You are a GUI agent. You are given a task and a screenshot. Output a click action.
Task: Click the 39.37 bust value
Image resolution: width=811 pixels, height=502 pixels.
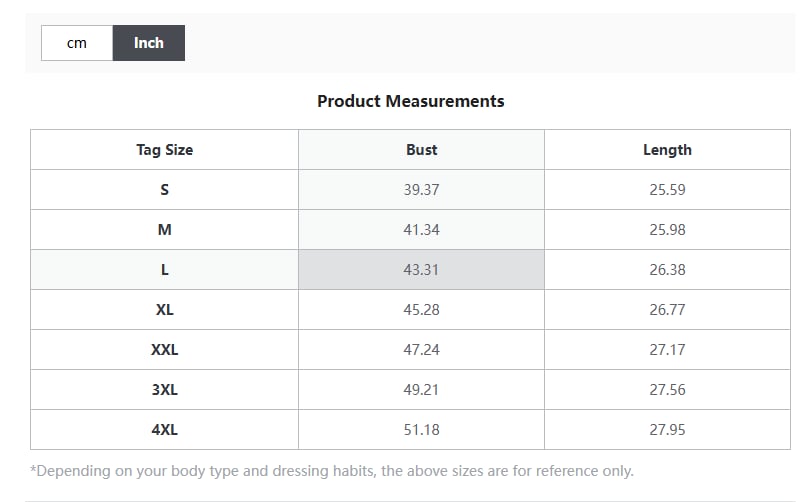[421, 190]
